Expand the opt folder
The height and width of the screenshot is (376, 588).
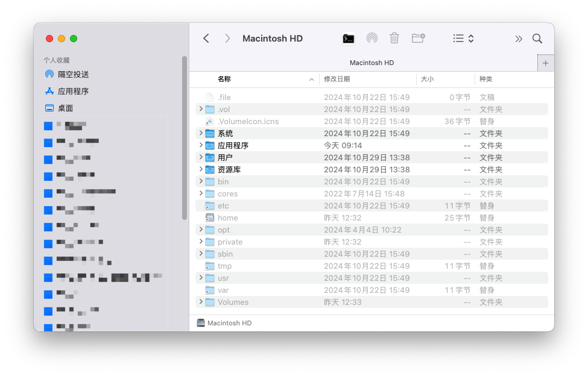[x=201, y=229]
